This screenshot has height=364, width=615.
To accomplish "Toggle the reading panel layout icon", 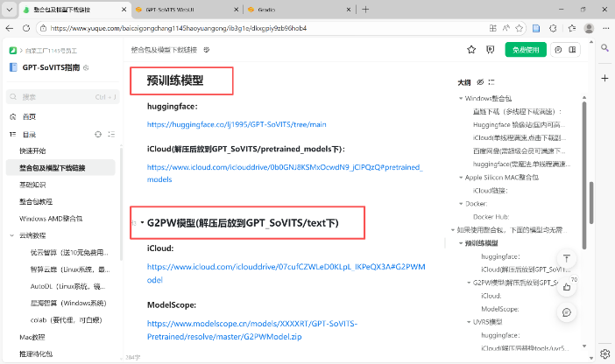I will coord(573,50).
